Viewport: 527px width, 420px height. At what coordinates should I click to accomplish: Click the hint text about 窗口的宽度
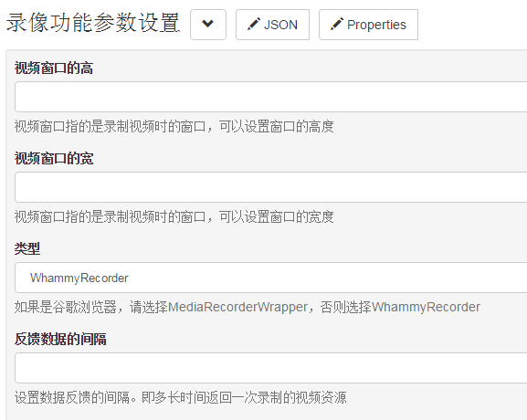point(174,217)
